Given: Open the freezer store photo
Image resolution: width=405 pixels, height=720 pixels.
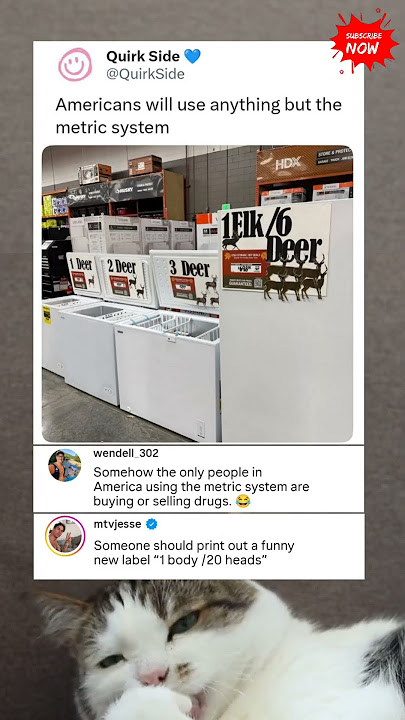Looking at the screenshot, I should coord(197,294).
